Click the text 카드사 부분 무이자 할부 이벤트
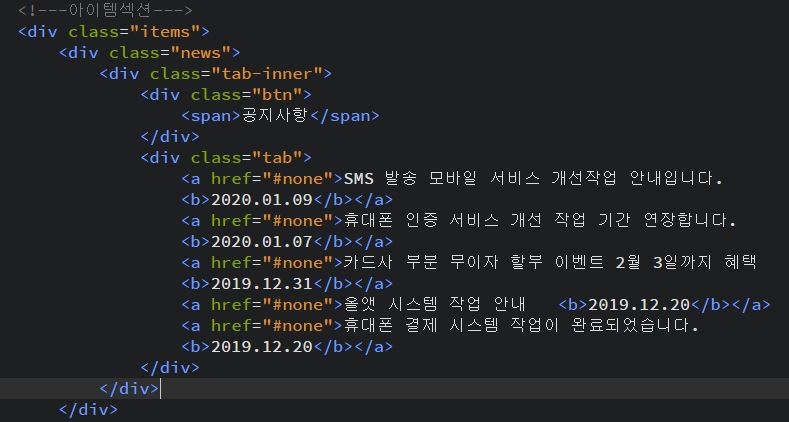Screen dimensions: 789x422 (x=474, y=263)
